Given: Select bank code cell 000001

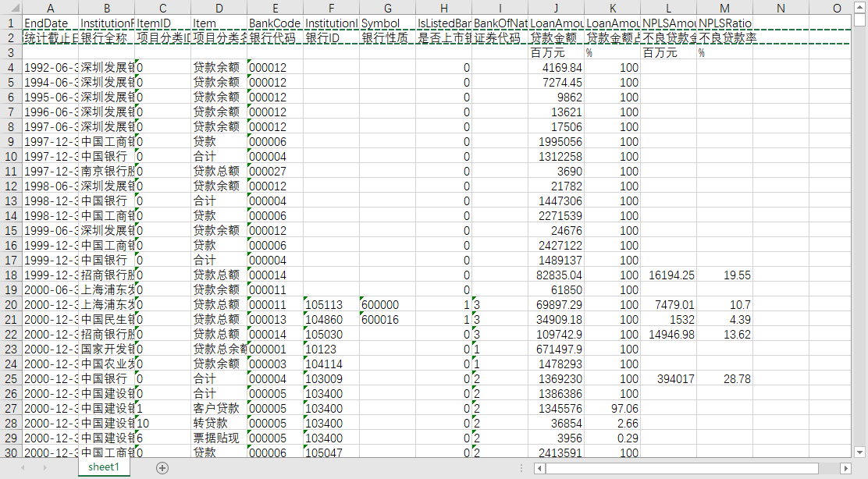Looking at the screenshot, I should 275,349.
